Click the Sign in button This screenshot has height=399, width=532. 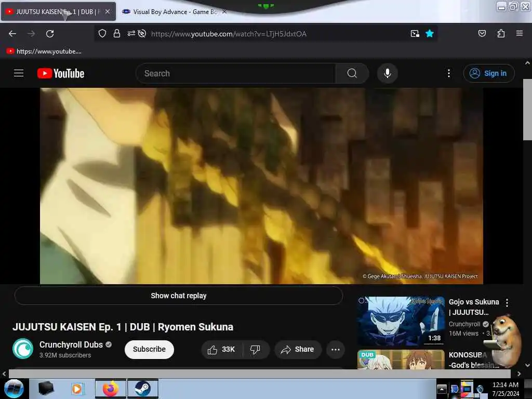pyautogui.click(x=488, y=73)
